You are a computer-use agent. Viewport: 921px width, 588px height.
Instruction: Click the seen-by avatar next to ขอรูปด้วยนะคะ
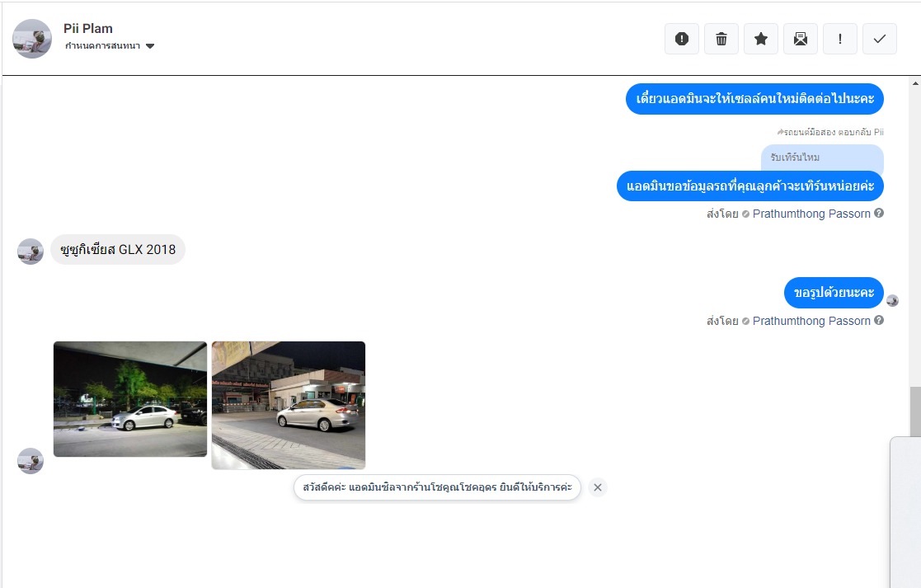pyautogui.click(x=892, y=301)
